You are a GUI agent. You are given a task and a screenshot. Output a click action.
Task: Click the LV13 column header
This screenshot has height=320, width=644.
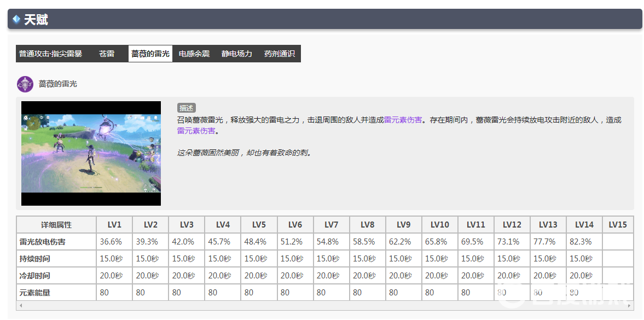[x=548, y=225]
